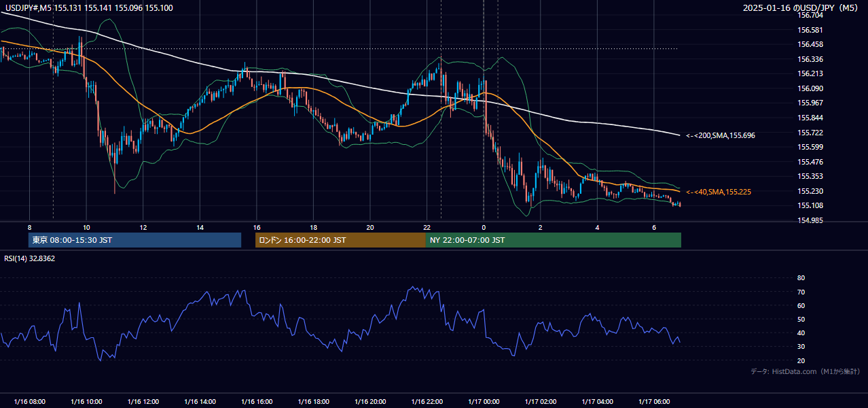Click the 1/17 02:00 time axis label
This screenshot has width=868, height=408.
point(541,402)
